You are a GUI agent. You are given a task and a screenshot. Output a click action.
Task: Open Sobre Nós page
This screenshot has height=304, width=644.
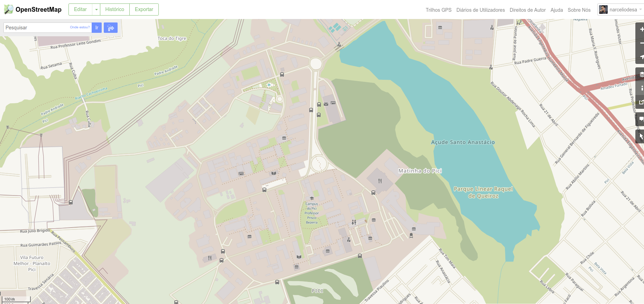[579, 10]
